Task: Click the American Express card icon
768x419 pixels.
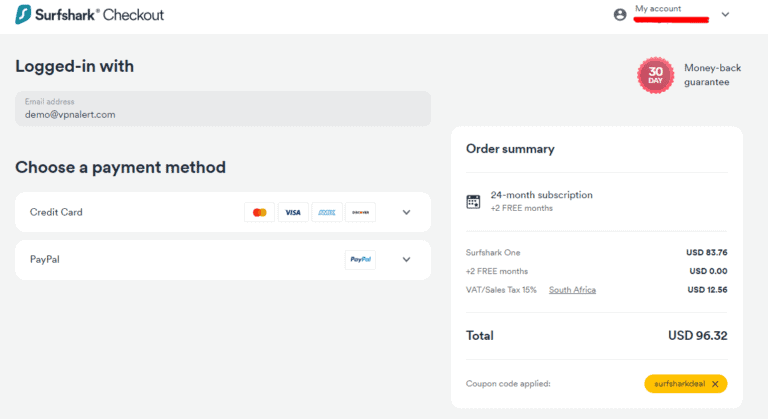Action: point(325,212)
